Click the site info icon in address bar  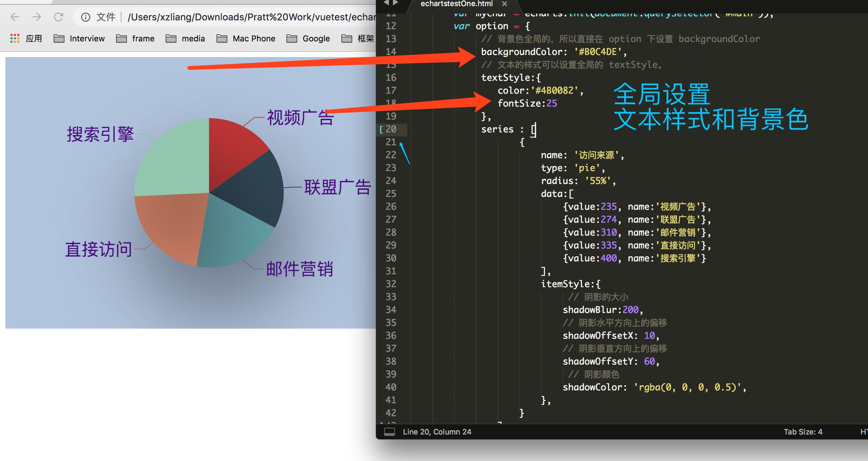(x=86, y=17)
